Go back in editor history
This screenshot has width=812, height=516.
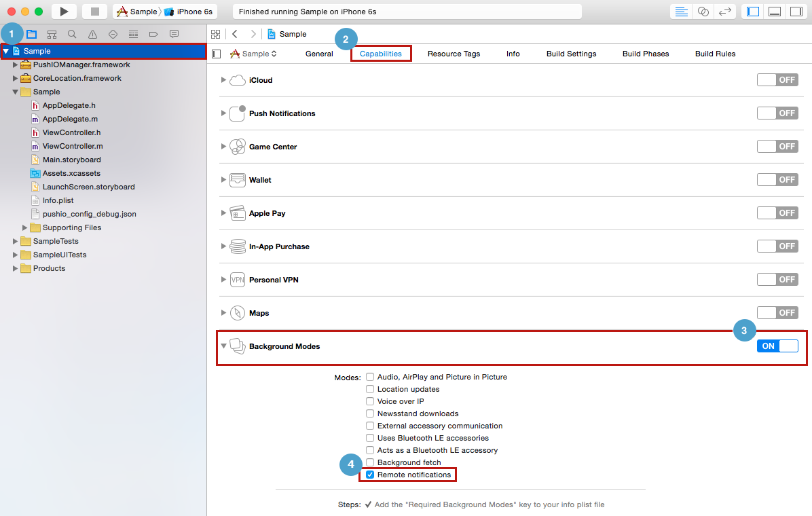235,34
